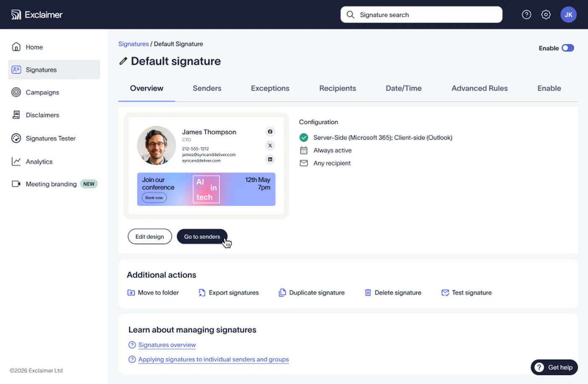Select Disclaimers in the sidebar

tap(41, 115)
